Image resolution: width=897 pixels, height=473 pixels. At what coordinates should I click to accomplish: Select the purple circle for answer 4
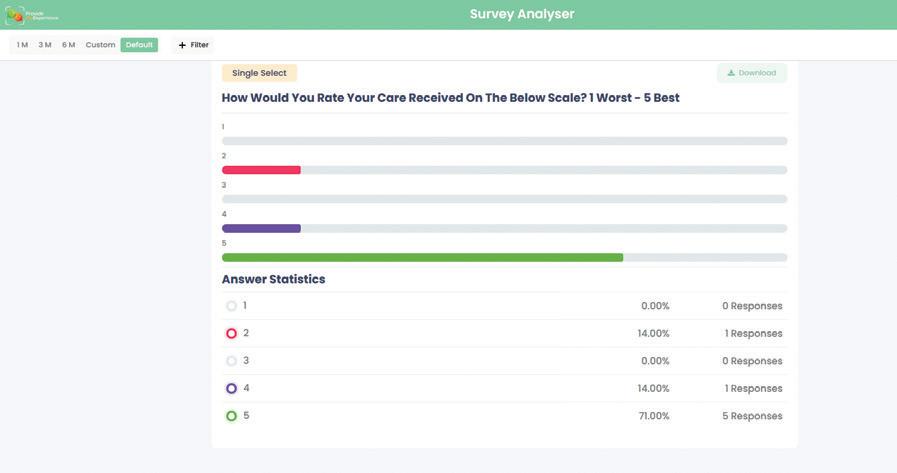pos(231,389)
